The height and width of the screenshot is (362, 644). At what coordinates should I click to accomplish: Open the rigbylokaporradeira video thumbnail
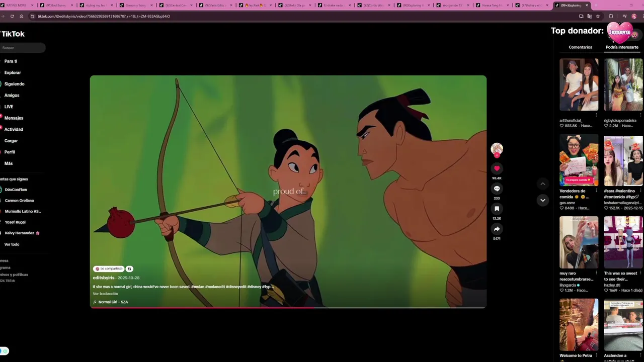click(623, 84)
